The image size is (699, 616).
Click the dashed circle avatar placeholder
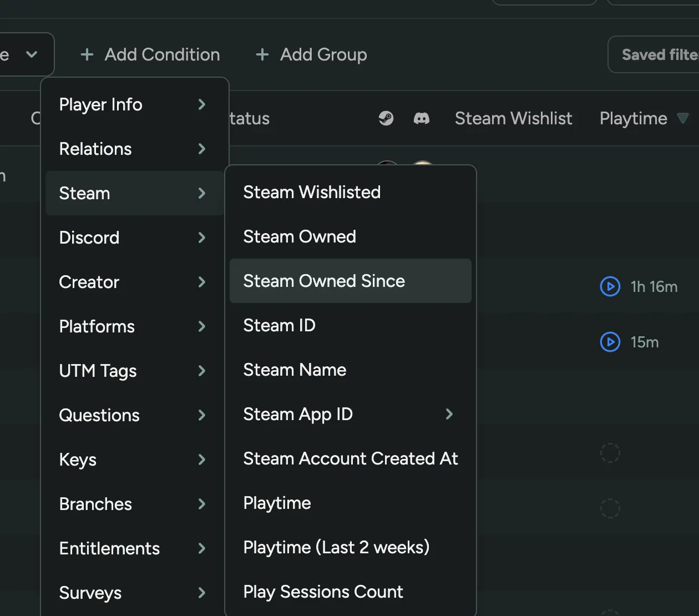(610, 452)
